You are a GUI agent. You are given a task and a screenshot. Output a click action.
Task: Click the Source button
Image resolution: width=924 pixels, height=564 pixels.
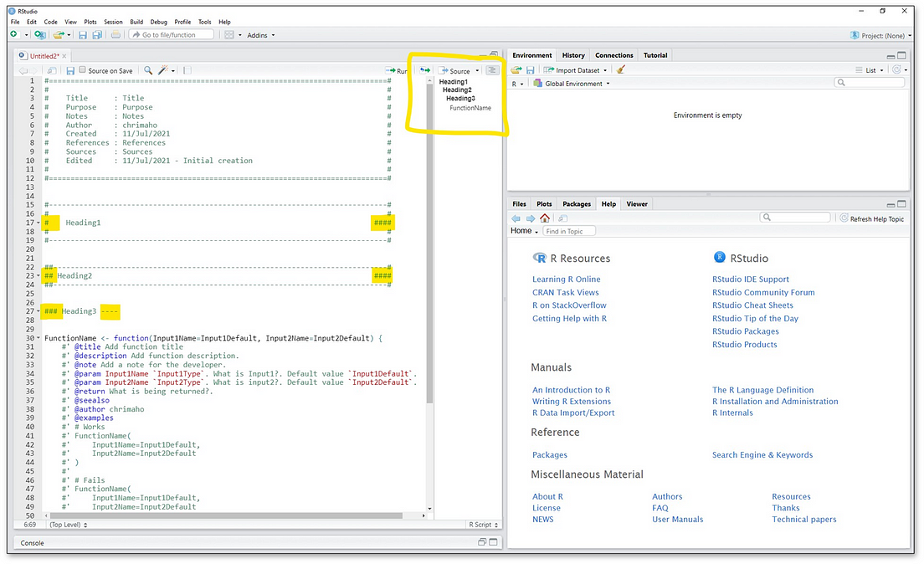tap(455, 71)
